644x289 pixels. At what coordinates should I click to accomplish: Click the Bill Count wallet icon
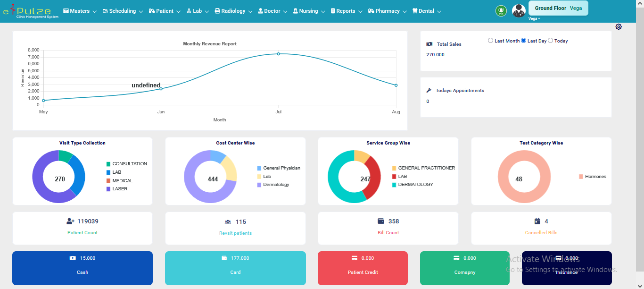(381, 221)
